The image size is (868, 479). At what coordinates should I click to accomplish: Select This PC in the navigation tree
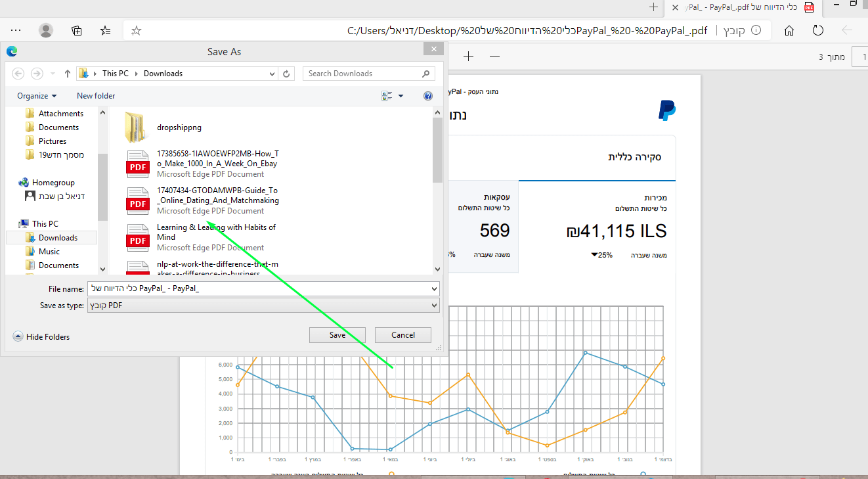coord(45,224)
